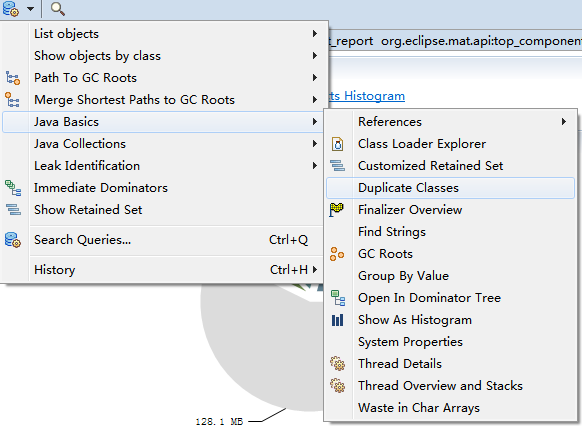Click the Class Loader Explorer icon
The image size is (582, 426).
(337, 144)
